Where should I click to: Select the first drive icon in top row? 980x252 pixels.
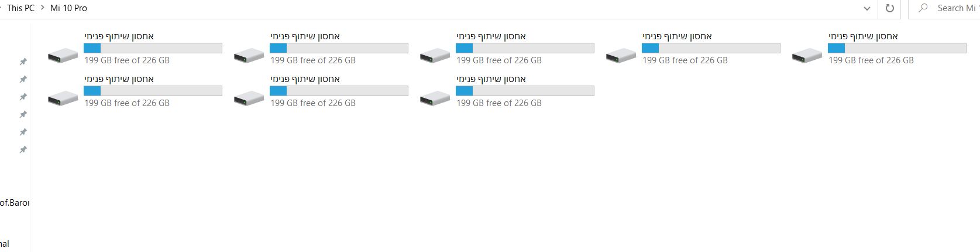(x=63, y=56)
